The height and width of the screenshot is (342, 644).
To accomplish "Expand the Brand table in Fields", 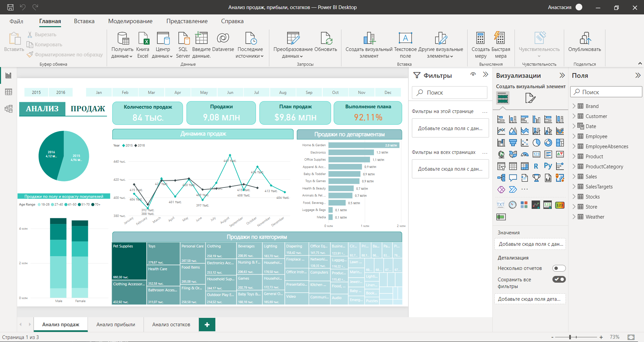I will click(x=574, y=106).
